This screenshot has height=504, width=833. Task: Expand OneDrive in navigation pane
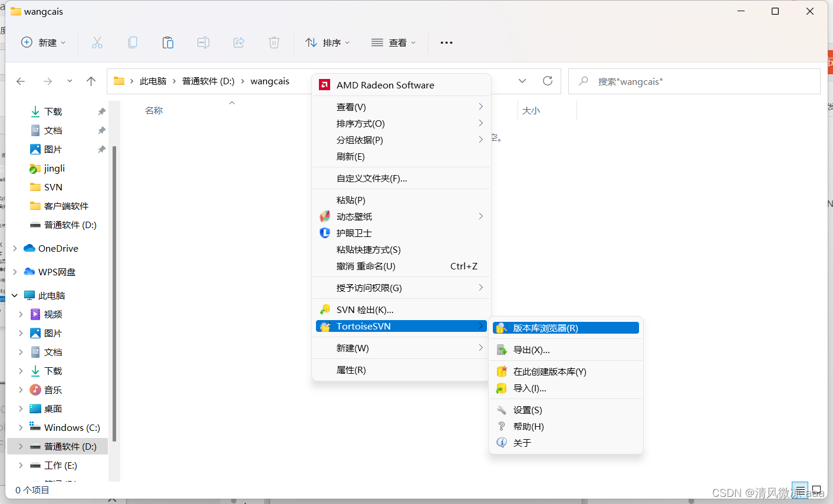coord(15,248)
